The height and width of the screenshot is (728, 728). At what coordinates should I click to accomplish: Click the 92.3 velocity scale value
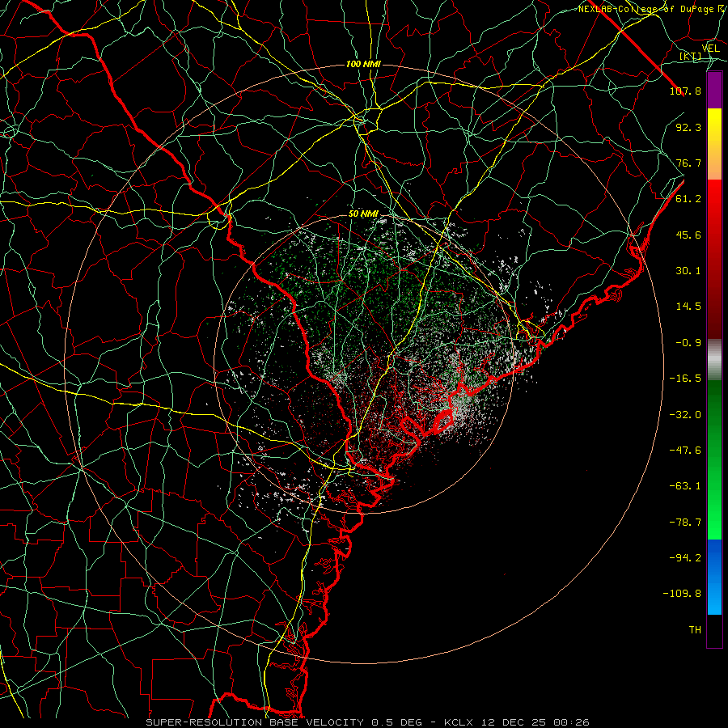click(x=688, y=127)
